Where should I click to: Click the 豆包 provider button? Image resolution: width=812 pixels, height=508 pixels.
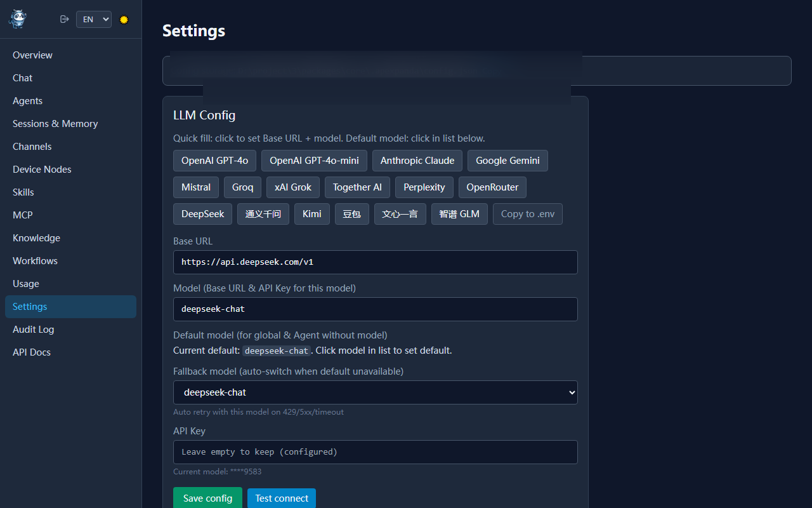(x=352, y=214)
